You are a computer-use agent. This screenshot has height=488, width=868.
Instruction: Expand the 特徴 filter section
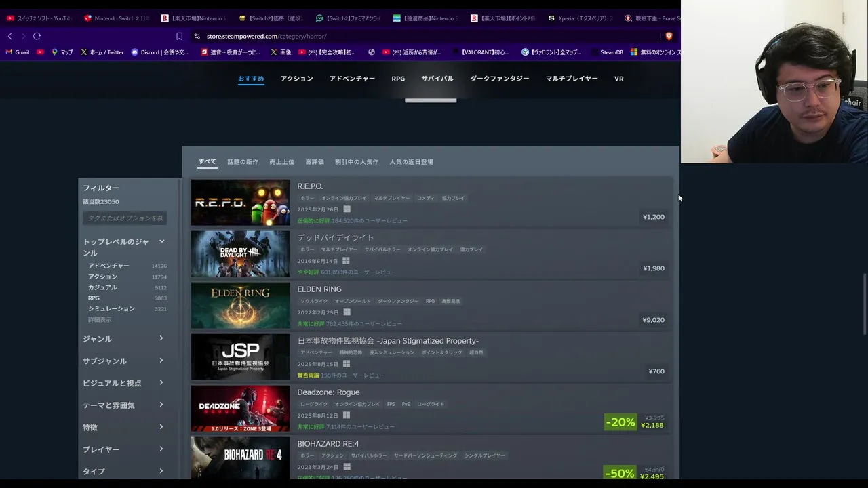click(x=124, y=428)
